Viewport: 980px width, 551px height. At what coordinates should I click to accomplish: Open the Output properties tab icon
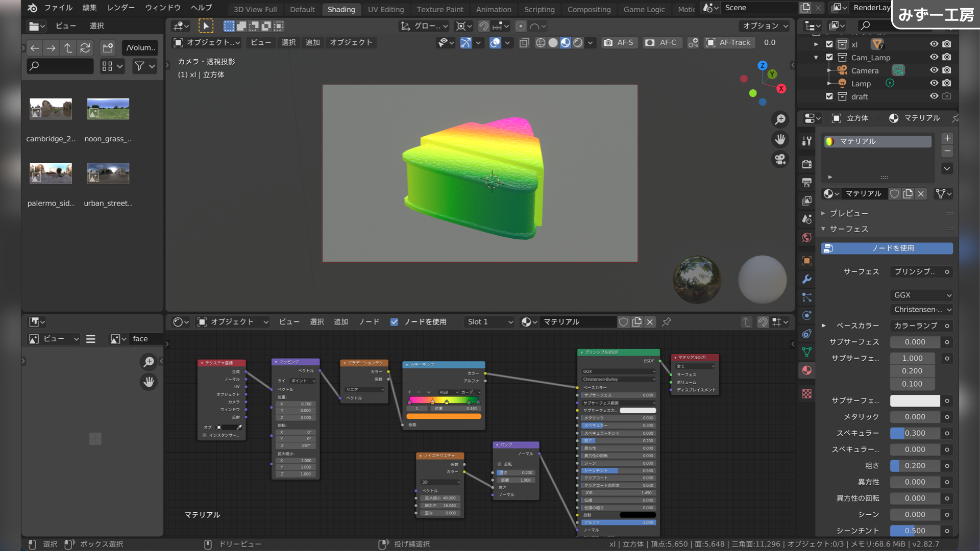coord(806,183)
